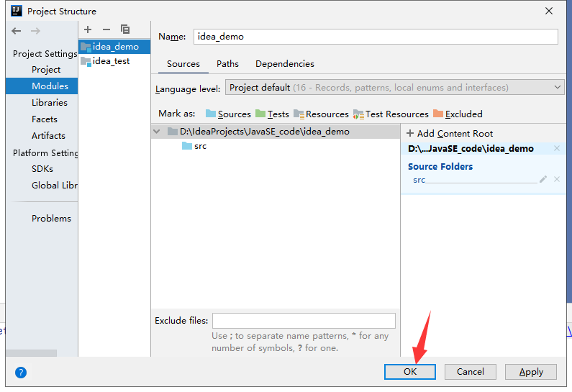572x392 pixels.
Task: Remove idea_demo content root with X
Action: (557, 148)
